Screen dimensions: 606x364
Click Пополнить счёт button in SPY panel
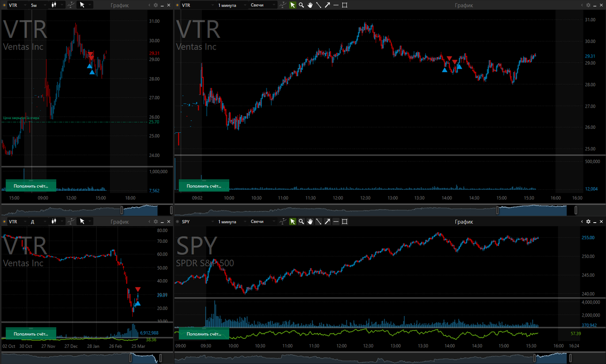(x=204, y=334)
